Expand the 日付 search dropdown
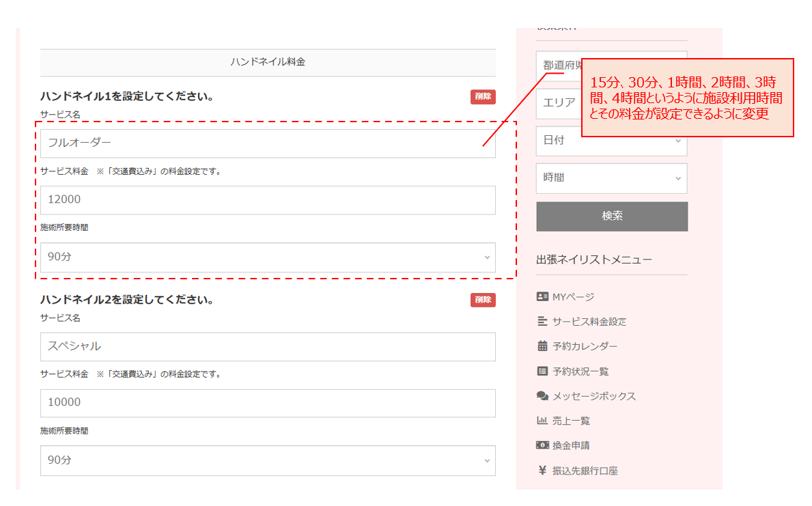This screenshot has height=506, width=812. pyautogui.click(x=611, y=141)
